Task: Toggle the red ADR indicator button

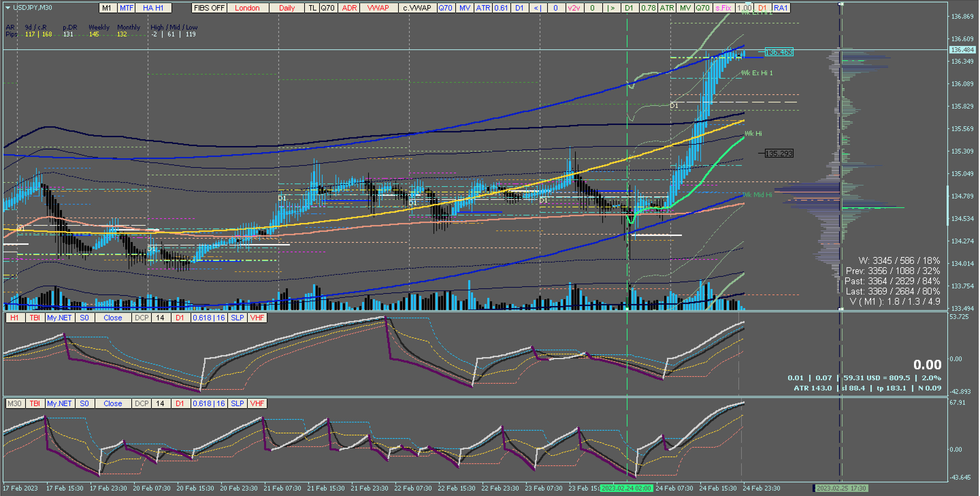Action: pos(349,8)
